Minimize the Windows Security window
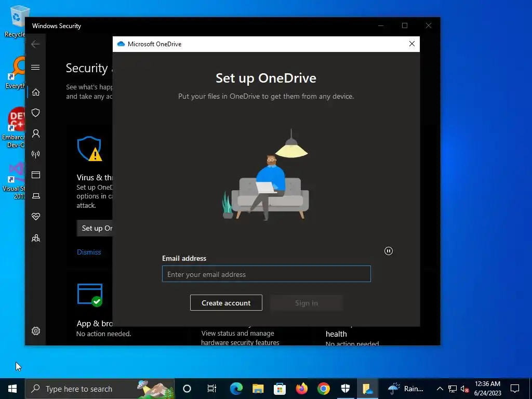The width and height of the screenshot is (532, 399). (381, 25)
